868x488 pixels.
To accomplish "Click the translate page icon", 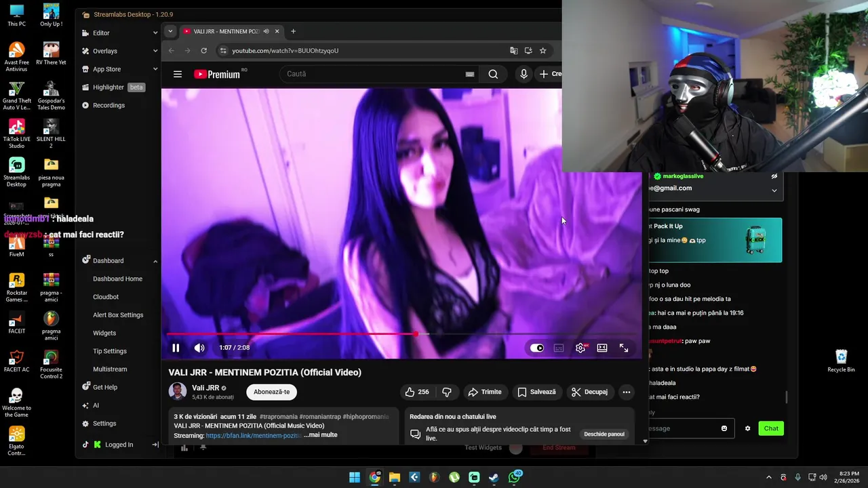I will 514,50.
